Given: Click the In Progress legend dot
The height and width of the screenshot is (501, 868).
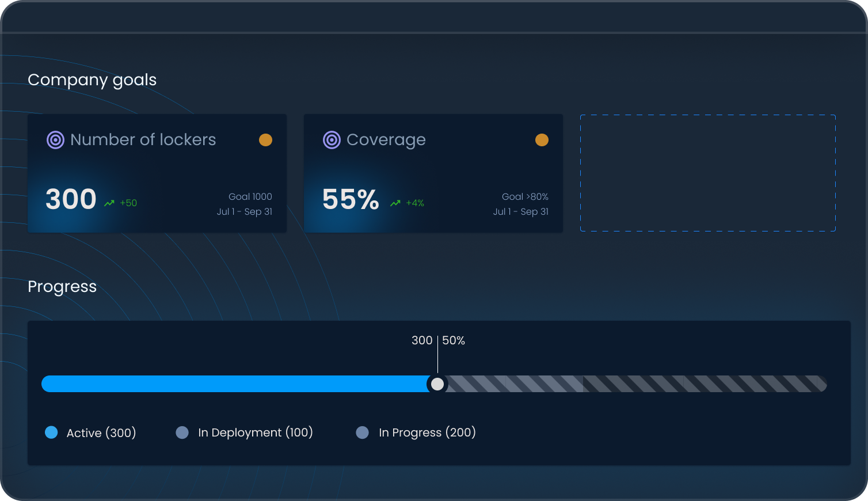Looking at the screenshot, I should pyautogui.click(x=362, y=432).
